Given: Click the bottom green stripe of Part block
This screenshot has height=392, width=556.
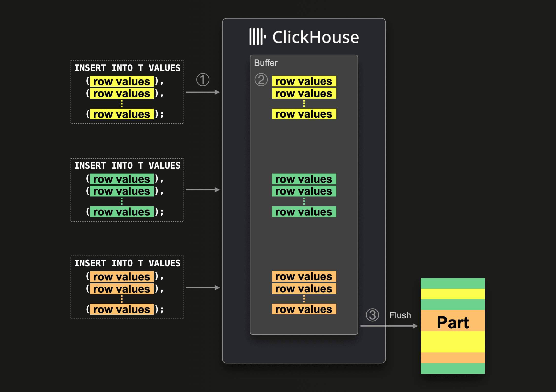Looking at the screenshot, I should click(453, 369).
